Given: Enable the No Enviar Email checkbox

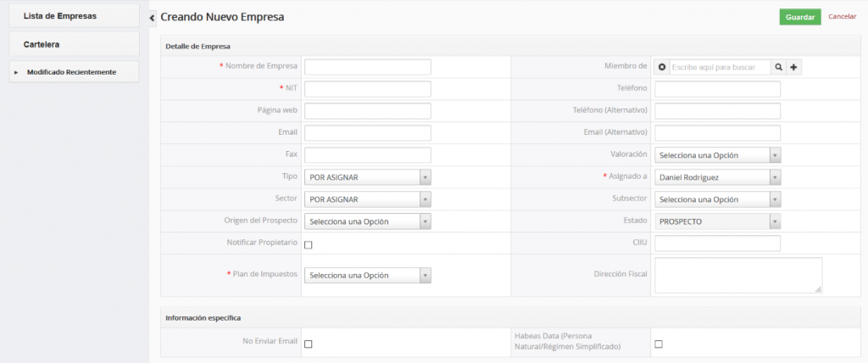Looking at the screenshot, I should click(309, 343).
